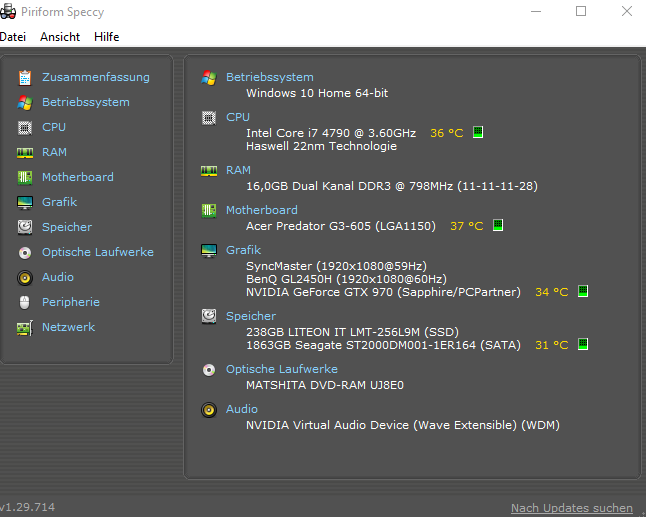Click the GPU temperature value 34 °C
Image resolution: width=646 pixels, height=517 pixels.
tap(552, 292)
